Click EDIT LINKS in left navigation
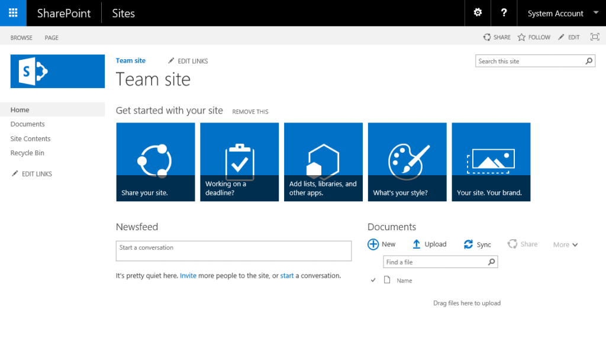Viewport: 606px width, 364px height. 32,174
